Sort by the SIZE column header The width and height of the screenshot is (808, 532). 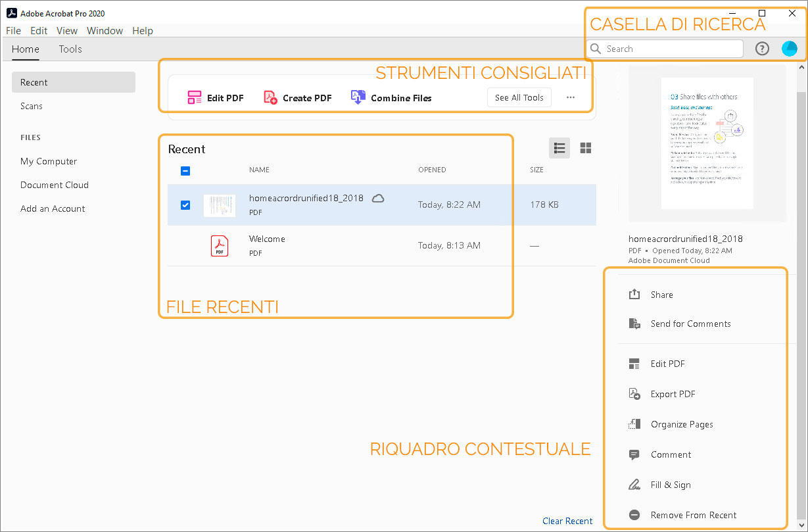click(536, 170)
